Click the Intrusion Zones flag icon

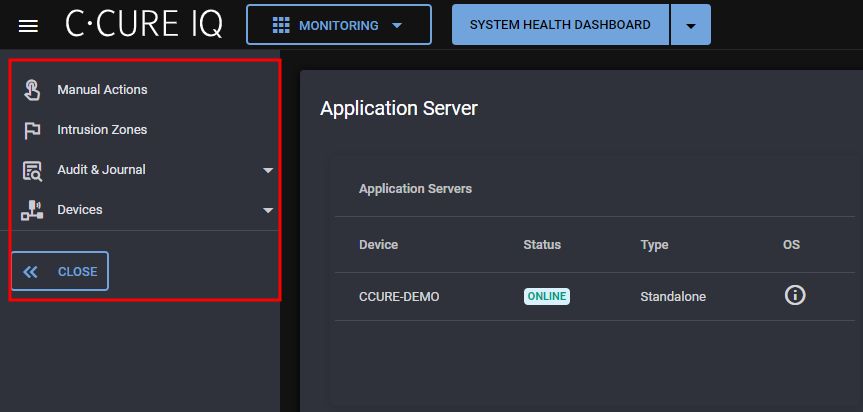tap(32, 130)
